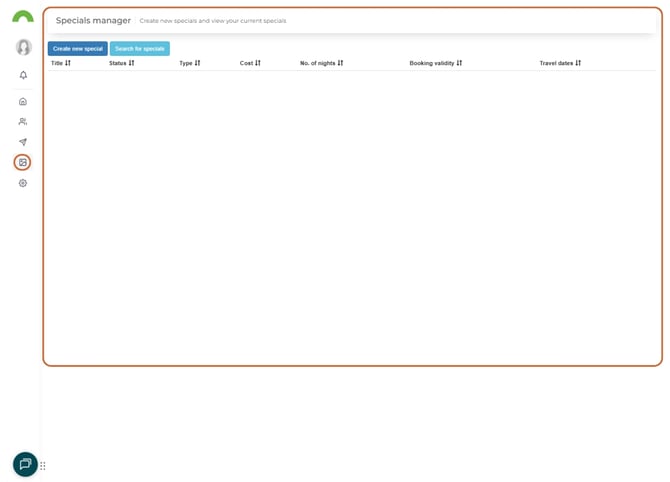This screenshot has width=670, height=482.
Task: Click the Create new special button
Action: click(78, 48)
